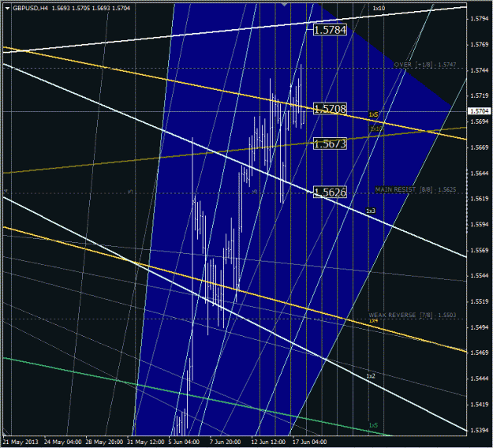Click the OVER [+1/8] - 1.5747 level label
This screenshot has height=448, width=493.
point(425,65)
